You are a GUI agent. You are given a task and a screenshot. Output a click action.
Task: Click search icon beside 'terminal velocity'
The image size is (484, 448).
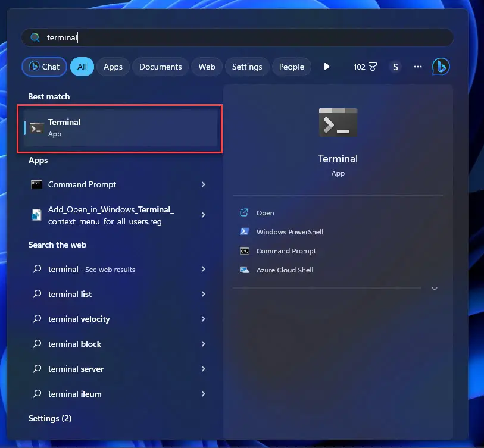tap(37, 318)
